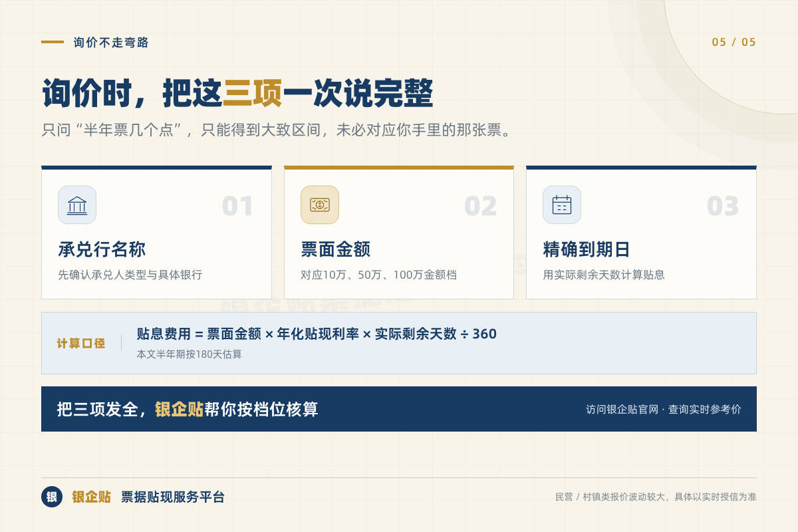Click the main headline 询价时，把这三项一次说完整

point(237,94)
